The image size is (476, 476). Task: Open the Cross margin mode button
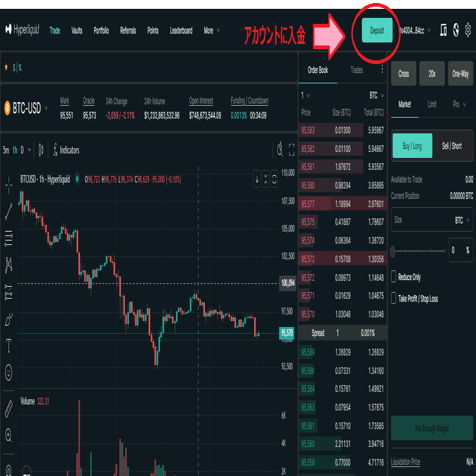[x=404, y=74]
